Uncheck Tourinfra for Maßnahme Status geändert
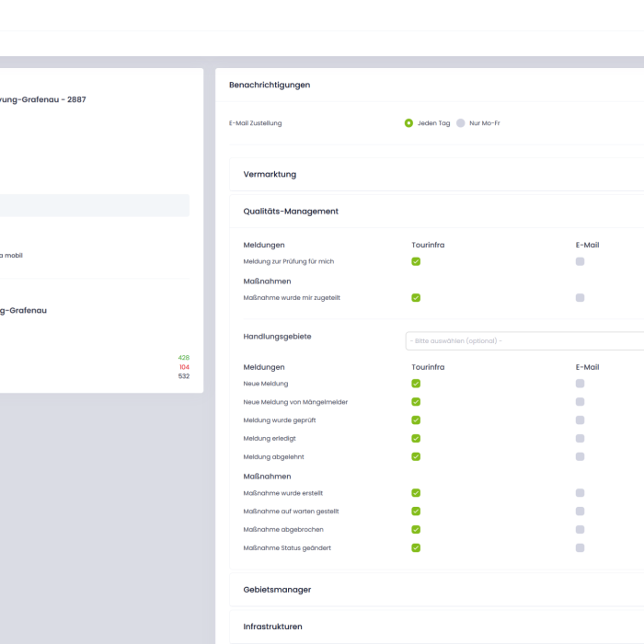The width and height of the screenshot is (644, 644). coord(416,547)
